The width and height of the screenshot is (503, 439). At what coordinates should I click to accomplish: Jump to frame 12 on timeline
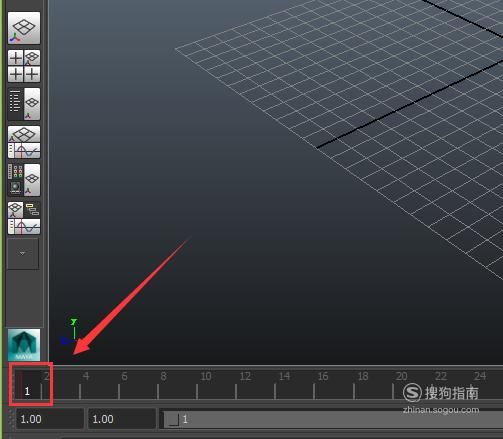click(x=245, y=376)
